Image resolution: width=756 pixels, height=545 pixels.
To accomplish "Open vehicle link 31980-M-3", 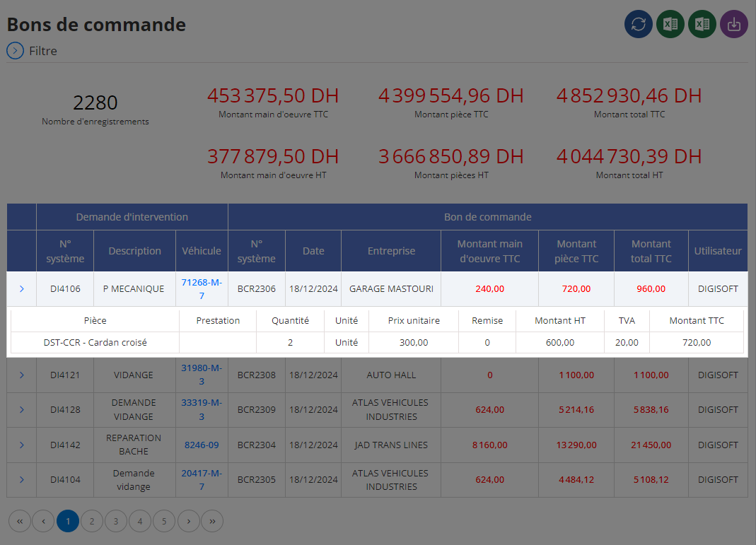I will (202, 375).
